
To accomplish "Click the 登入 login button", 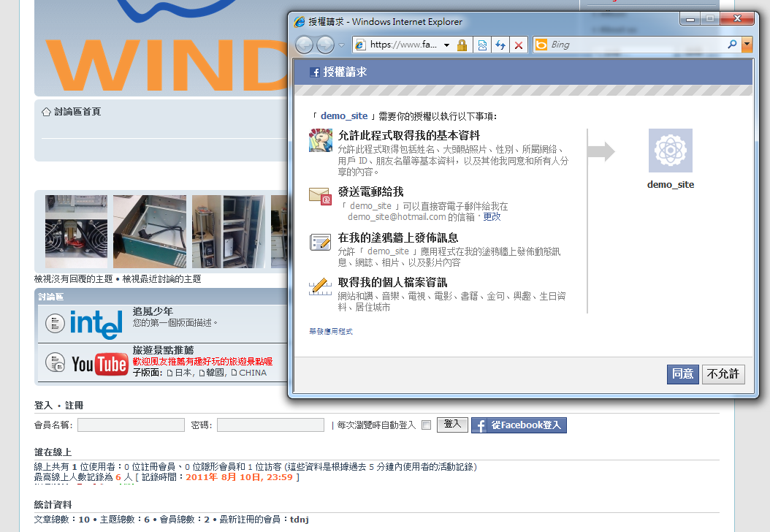I will click(x=452, y=424).
